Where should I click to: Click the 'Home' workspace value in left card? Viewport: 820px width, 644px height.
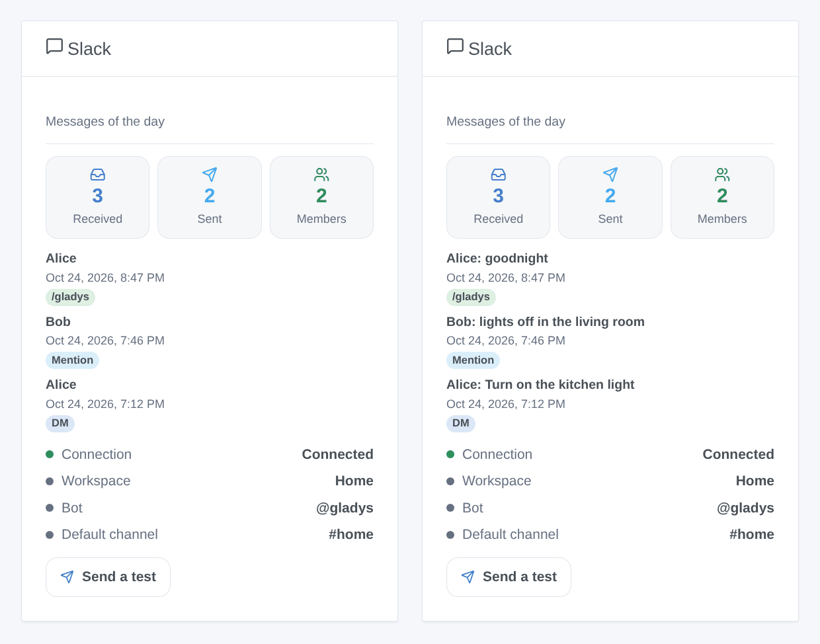(x=354, y=481)
